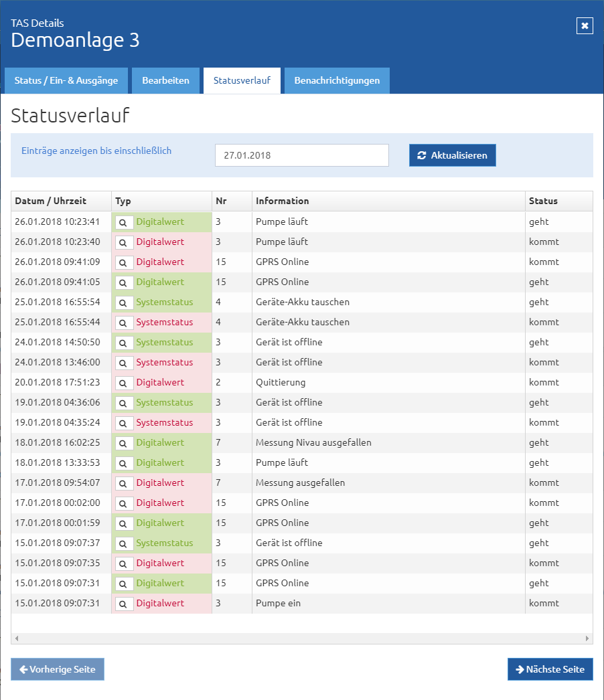Open magnifier for Quittierung entry

124,383
